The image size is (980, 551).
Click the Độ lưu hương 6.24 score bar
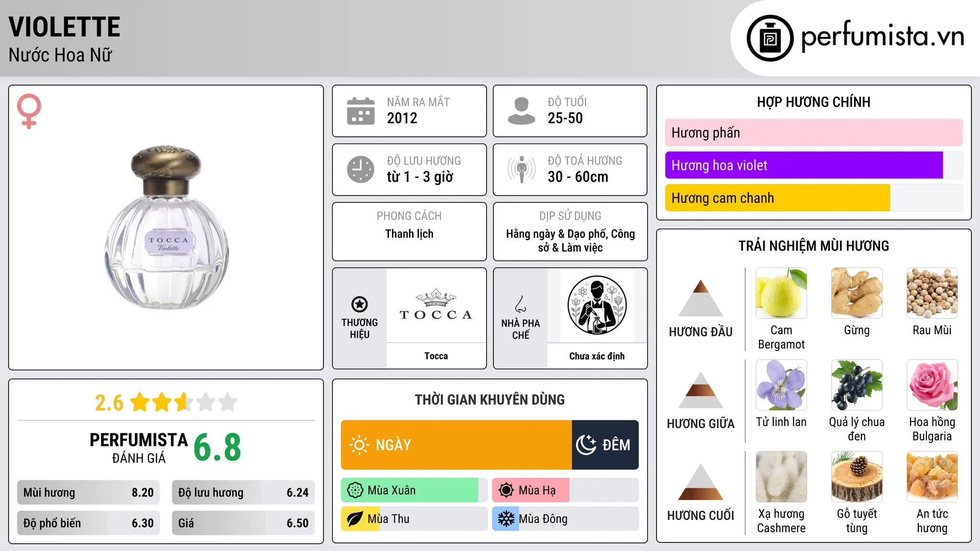point(244,493)
